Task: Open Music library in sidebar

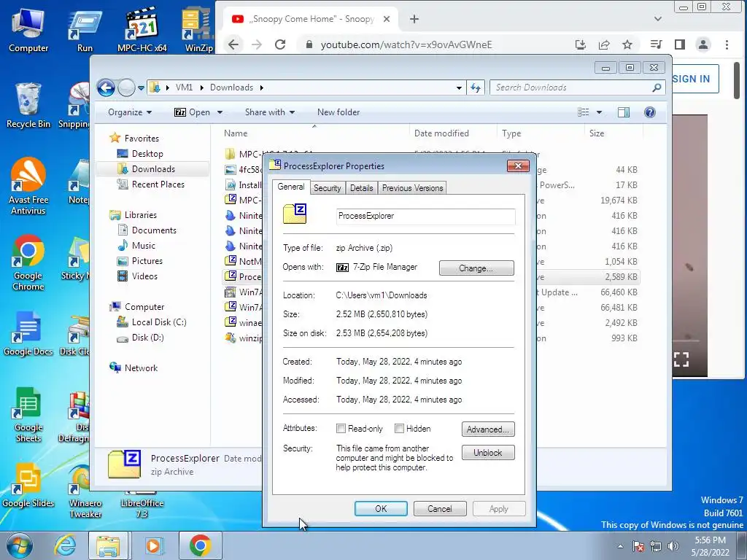Action: click(x=143, y=246)
